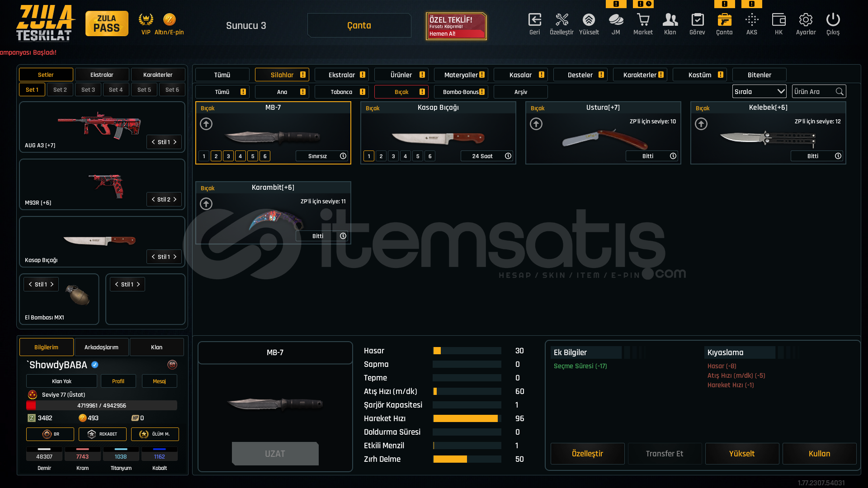This screenshot has width=868, height=488.
Task: Switch to Silahlar category tab
Action: click(x=282, y=75)
